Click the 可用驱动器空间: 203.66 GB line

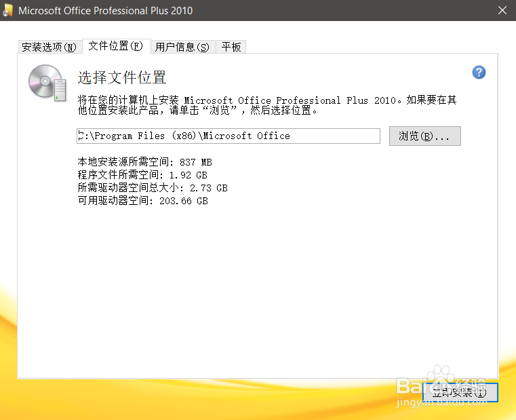pos(143,201)
